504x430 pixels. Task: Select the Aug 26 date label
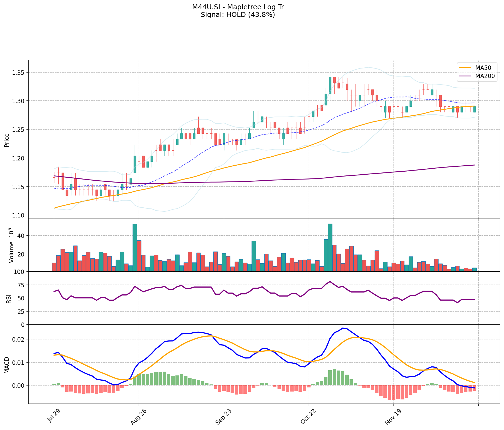point(138,417)
